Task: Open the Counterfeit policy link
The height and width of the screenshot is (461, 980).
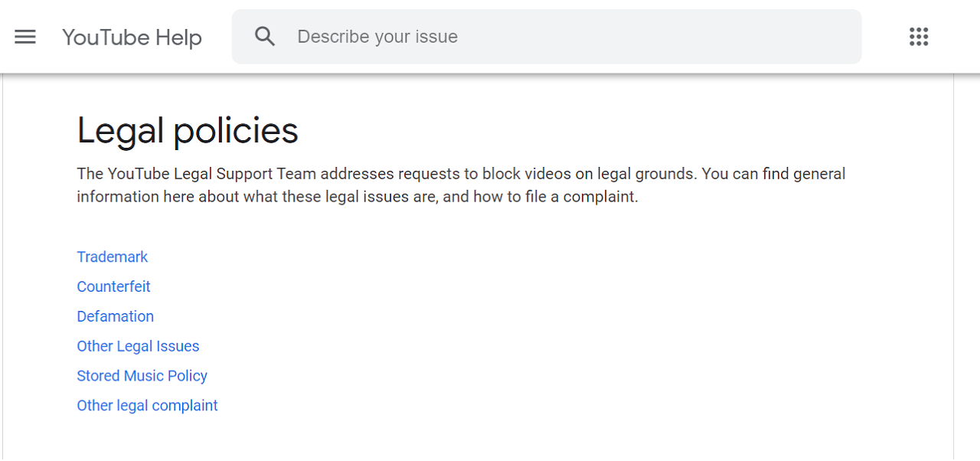Action: click(x=113, y=287)
